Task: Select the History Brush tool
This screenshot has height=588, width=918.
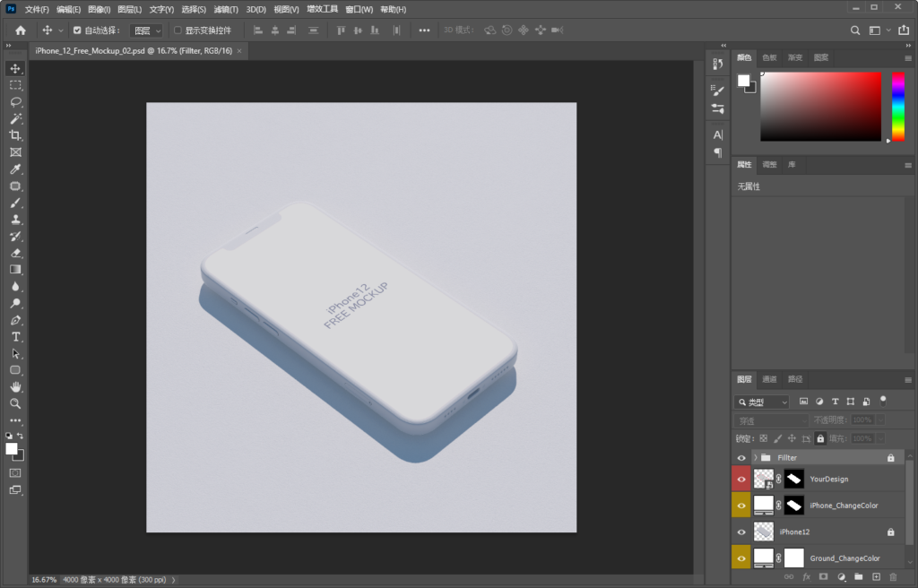Action: (x=15, y=237)
